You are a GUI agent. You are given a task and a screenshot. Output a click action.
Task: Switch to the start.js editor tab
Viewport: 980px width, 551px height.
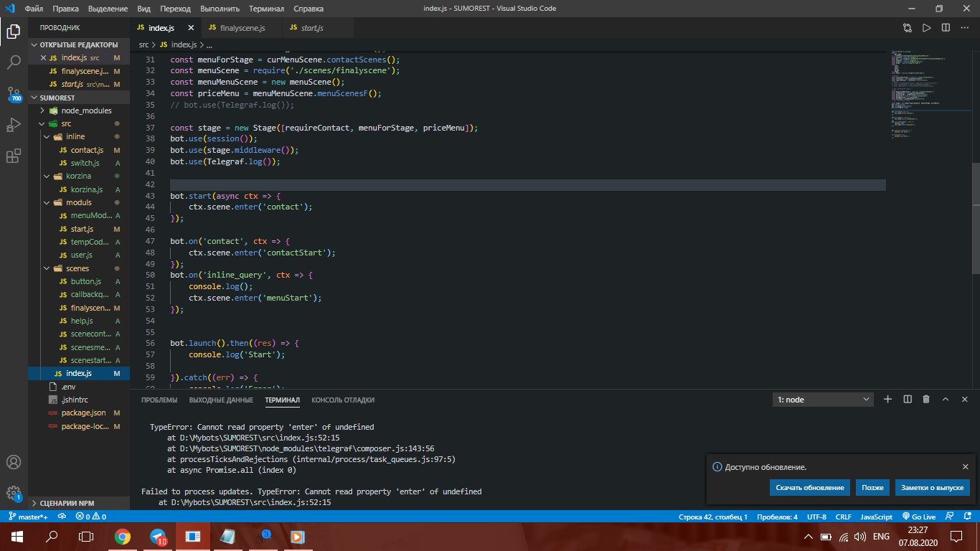pyautogui.click(x=311, y=28)
